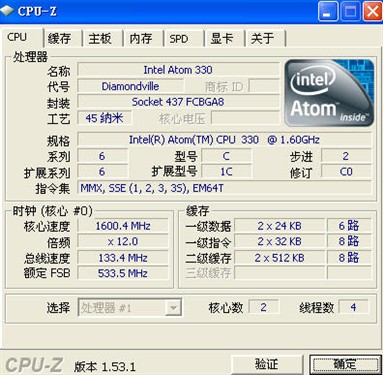The height and width of the screenshot is (375, 383).
Task: Click the 6 路 associativity value
Action: 349,226
